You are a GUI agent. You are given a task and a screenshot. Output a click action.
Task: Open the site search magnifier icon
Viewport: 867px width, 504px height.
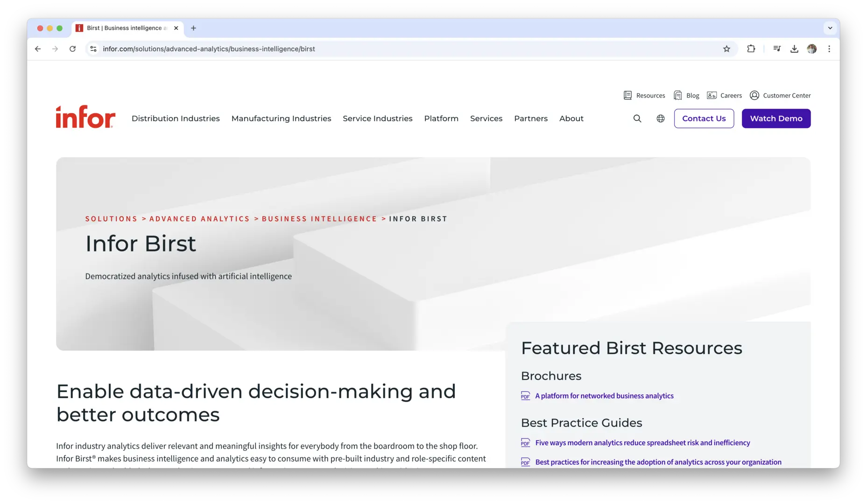click(x=637, y=119)
